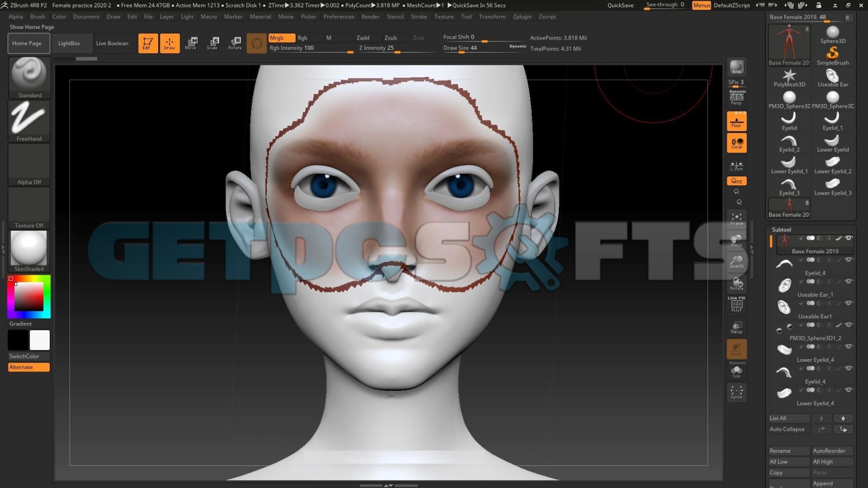Click the Live Boolean button

(x=112, y=43)
